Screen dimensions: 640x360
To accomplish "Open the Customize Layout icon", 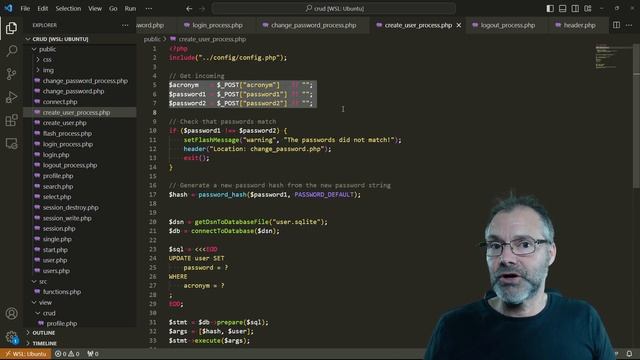I will (588, 9).
